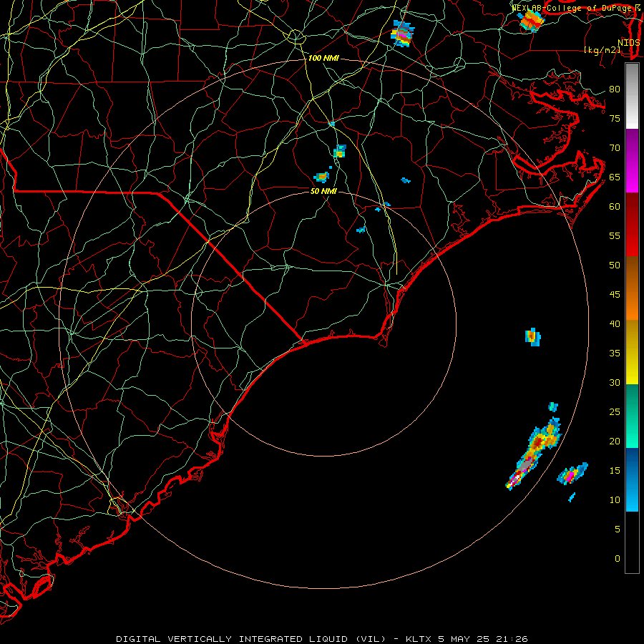Click the scale value 20
Image resolution: width=644 pixels, height=644 pixels.
tap(615, 441)
